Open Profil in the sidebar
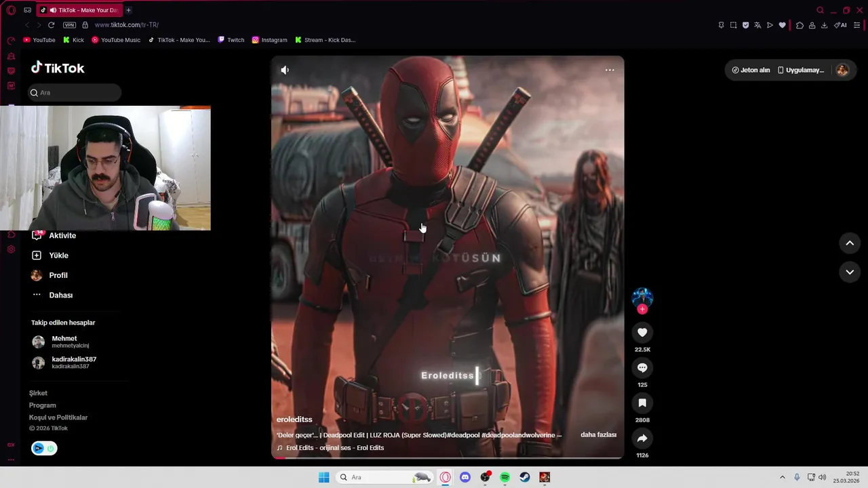Image resolution: width=868 pixels, height=488 pixels. [50, 275]
